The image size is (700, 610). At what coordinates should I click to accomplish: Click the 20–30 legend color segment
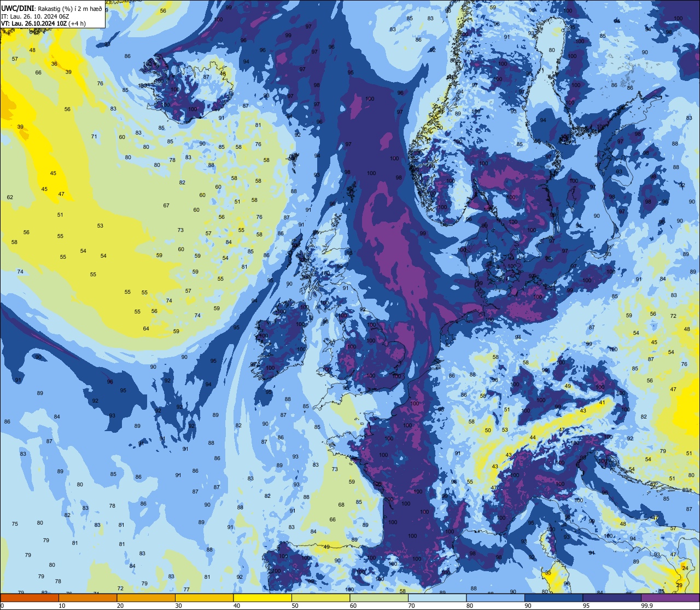[x=146, y=597]
